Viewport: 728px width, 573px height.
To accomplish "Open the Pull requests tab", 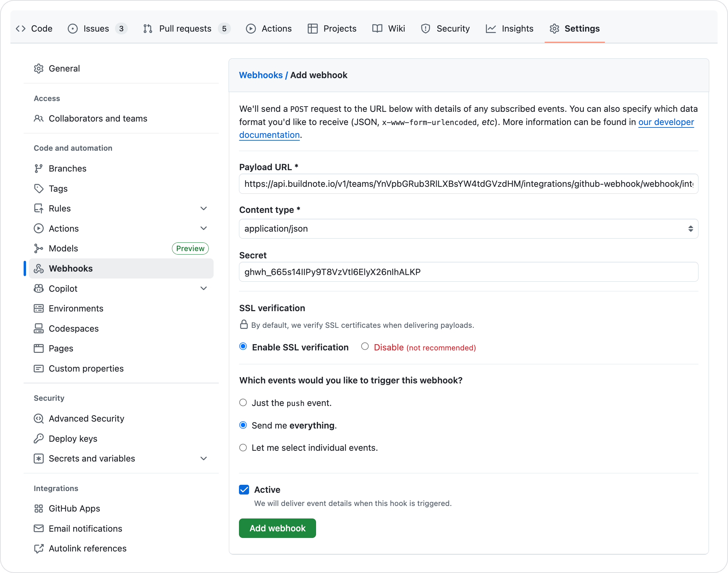I will click(187, 28).
